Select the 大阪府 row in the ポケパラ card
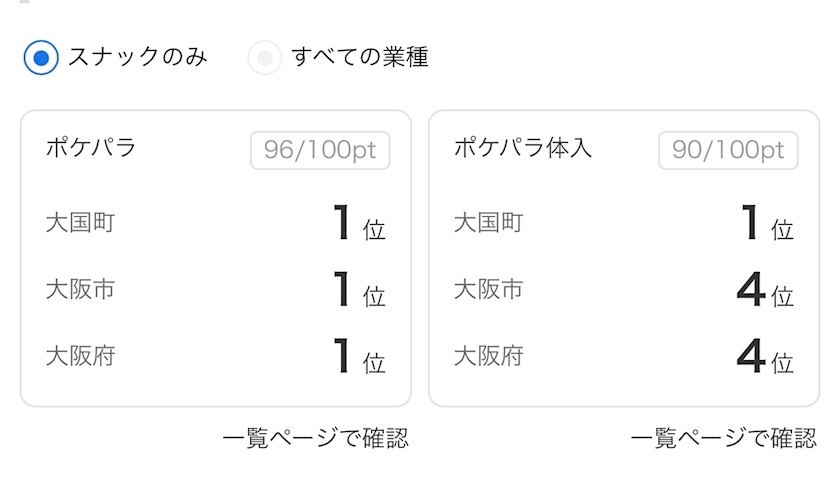Screen dimensions: 840x486 (x=216, y=356)
